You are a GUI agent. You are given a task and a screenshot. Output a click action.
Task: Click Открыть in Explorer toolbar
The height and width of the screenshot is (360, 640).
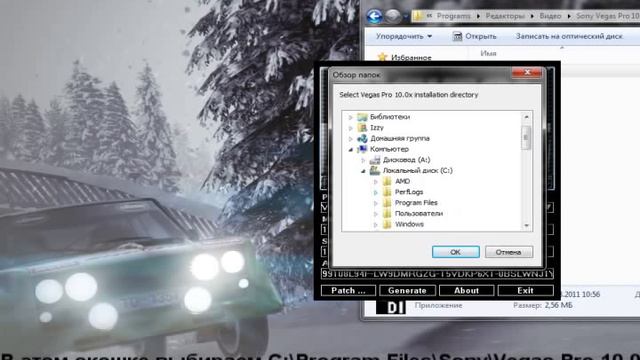pos(475,36)
